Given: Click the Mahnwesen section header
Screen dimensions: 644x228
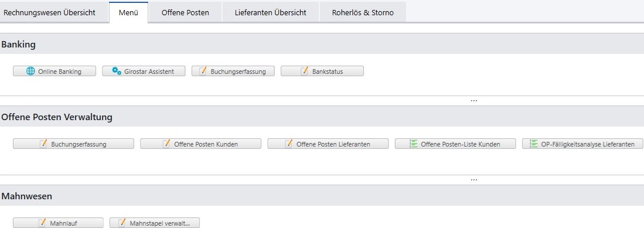Looking at the screenshot, I should (322, 196).
